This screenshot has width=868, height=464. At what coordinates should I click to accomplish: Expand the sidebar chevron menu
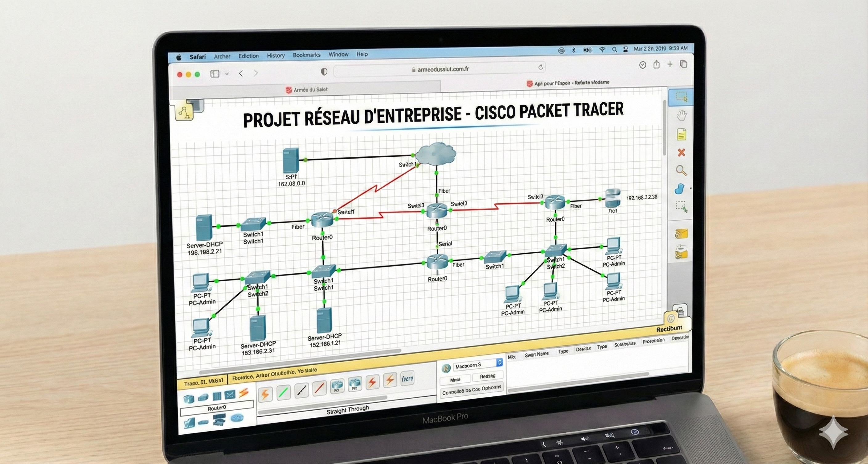227,73
